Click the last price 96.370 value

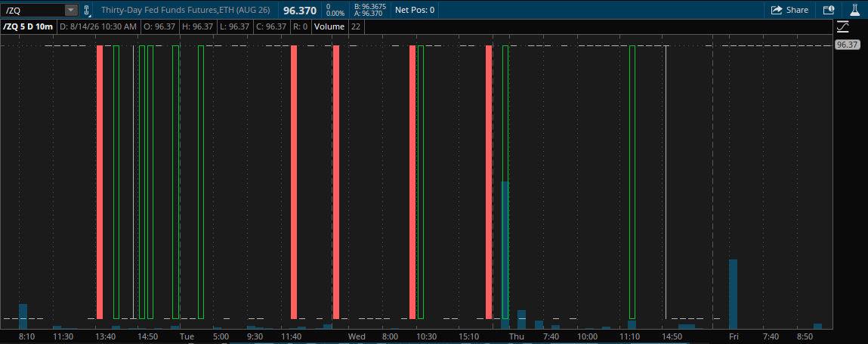(x=299, y=10)
